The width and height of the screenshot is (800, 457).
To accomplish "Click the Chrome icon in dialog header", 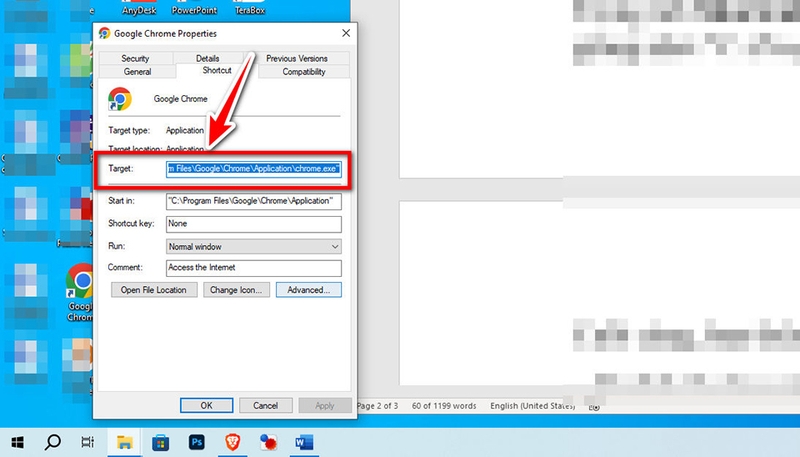I will pyautogui.click(x=120, y=99).
